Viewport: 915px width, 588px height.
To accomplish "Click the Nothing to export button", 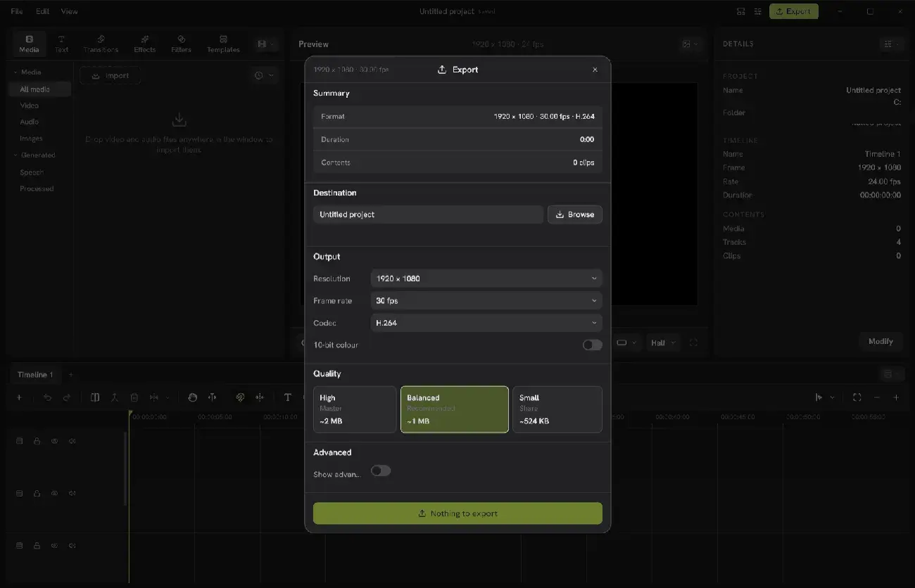I will (458, 513).
